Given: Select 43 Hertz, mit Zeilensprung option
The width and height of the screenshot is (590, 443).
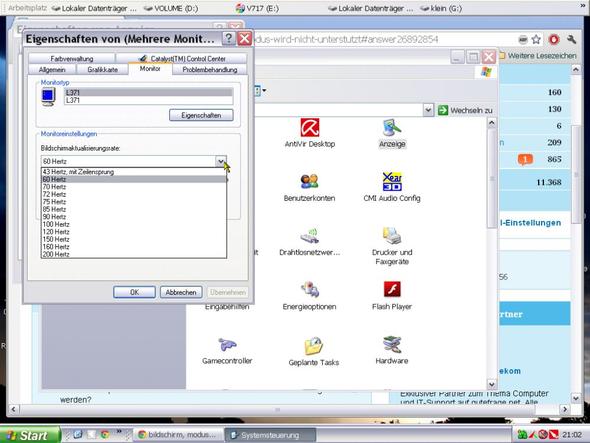Looking at the screenshot, I should (134, 172).
